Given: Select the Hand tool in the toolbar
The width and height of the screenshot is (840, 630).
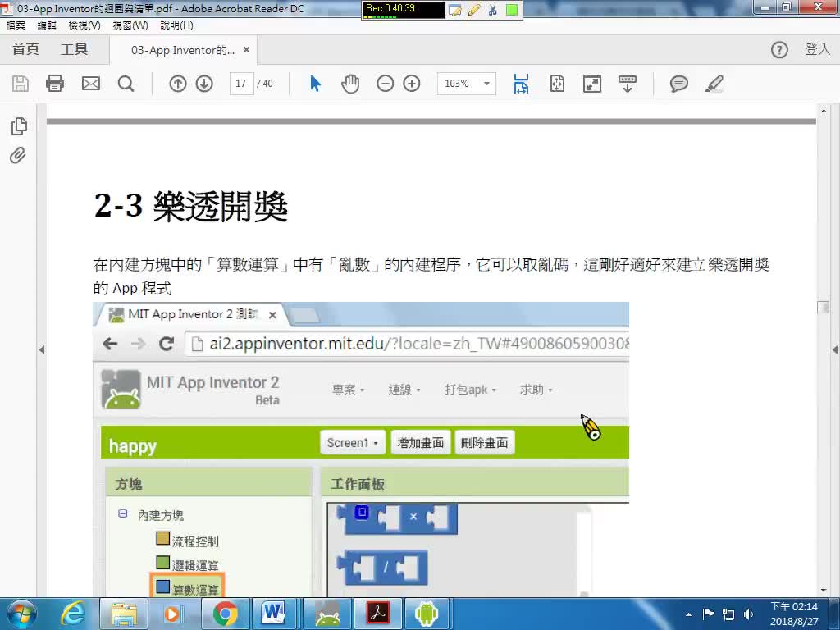Looking at the screenshot, I should [x=350, y=83].
